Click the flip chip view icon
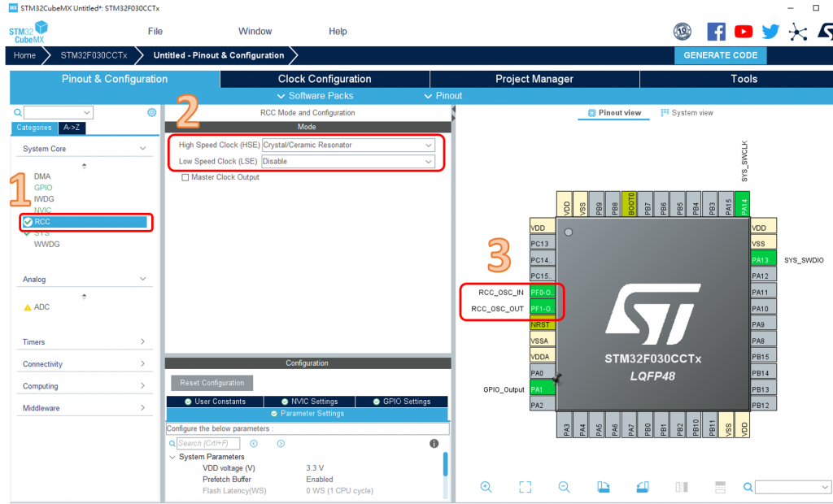Screen dimensions: 833x504 [682, 487]
